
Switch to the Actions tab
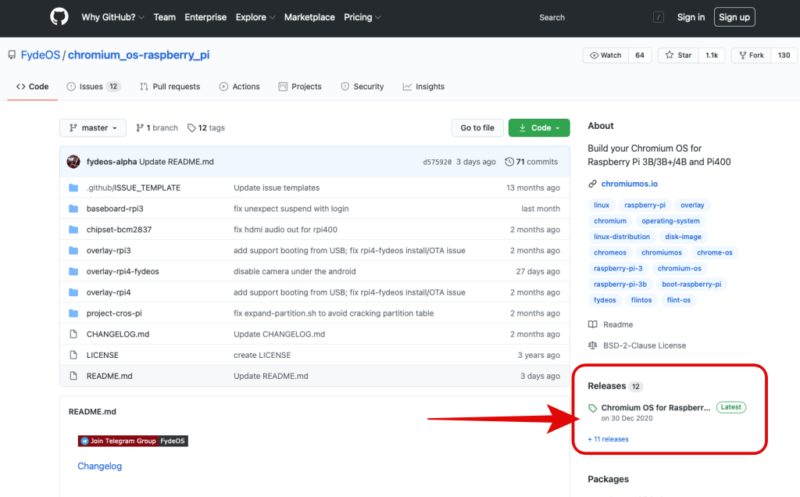[239, 87]
